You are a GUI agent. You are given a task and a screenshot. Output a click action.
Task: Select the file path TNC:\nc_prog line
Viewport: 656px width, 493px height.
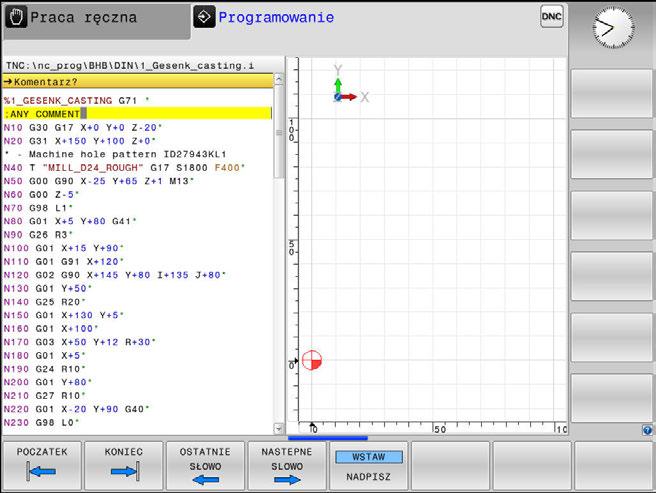130,66
